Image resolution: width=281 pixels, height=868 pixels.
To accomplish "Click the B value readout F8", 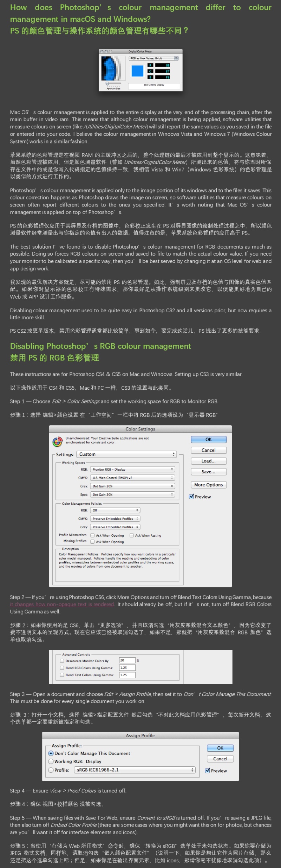I will click(x=163, y=77).
